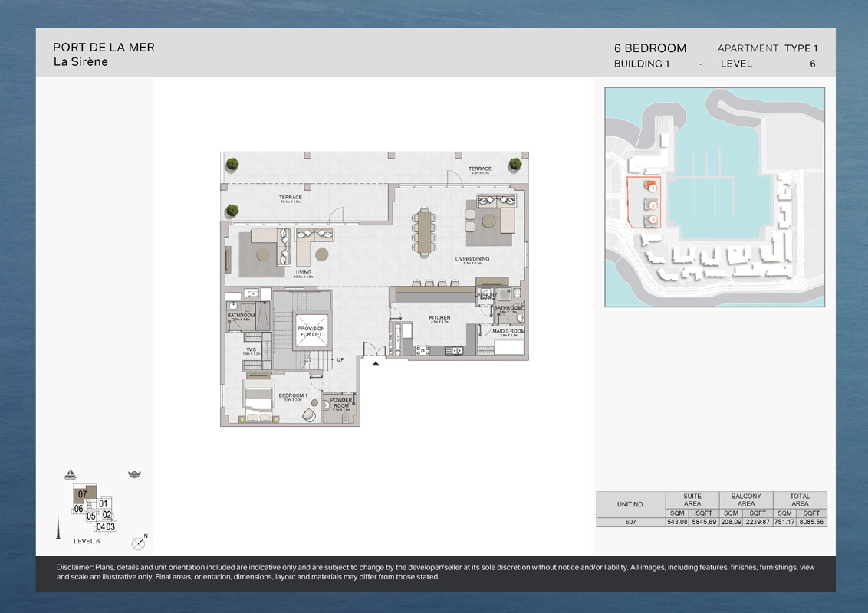Expand the SUITE AREA column header
The image size is (868, 613).
coord(692,498)
